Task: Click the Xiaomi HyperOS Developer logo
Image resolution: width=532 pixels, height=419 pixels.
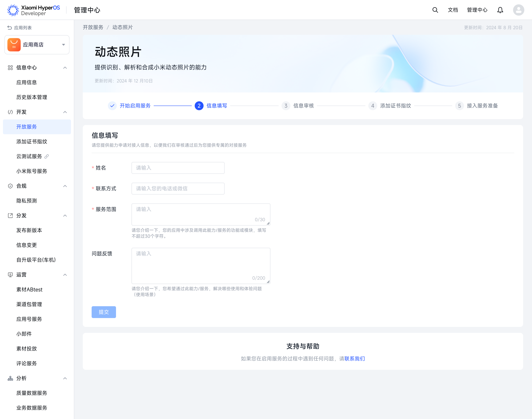Action: [x=34, y=10]
